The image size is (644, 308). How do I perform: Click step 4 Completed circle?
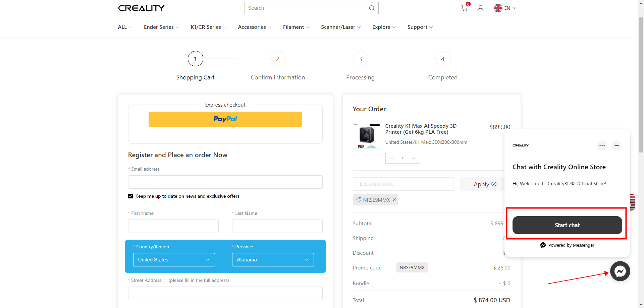point(443,59)
